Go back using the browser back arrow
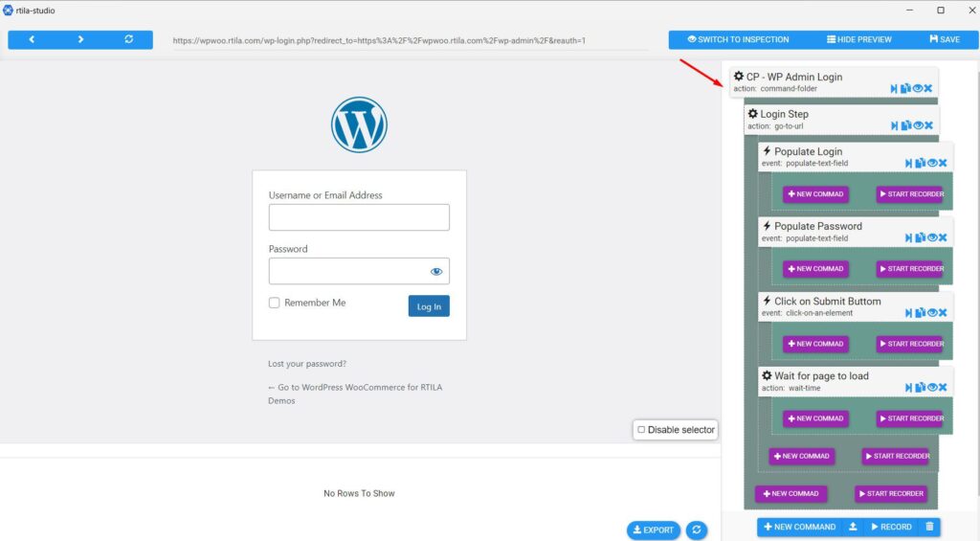The image size is (980, 541). tap(32, 39)
